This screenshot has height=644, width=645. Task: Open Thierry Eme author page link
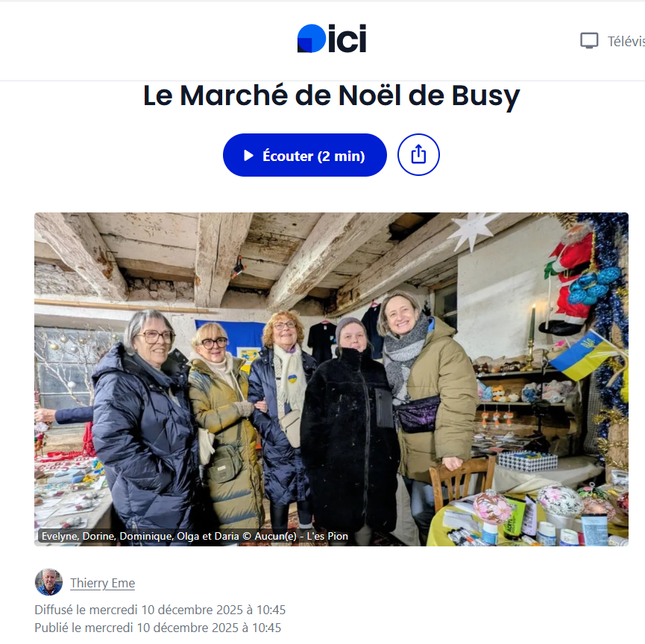102,583
